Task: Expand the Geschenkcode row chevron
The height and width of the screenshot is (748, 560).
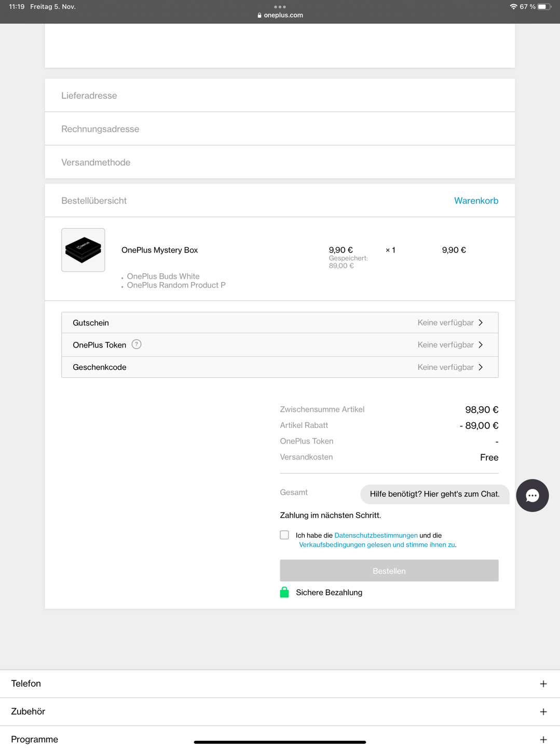Action: click(481, 367)
